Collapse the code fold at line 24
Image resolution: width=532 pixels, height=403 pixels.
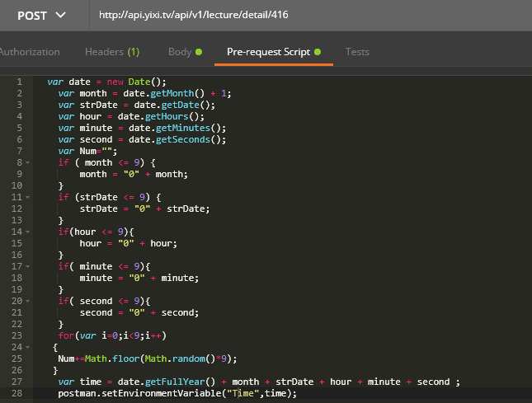tap(28, 348)
